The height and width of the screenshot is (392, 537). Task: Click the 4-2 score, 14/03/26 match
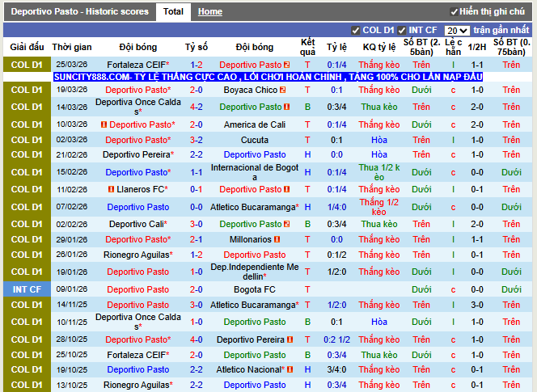tap(197, 107)
